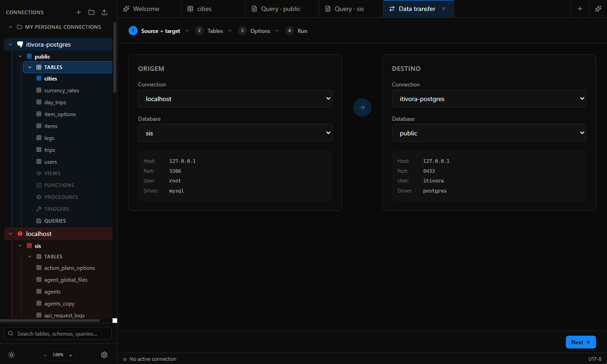Open the DESTINO Database dropdown set to public
The height and width of the screenshot is (364, 607).
[489, 133]
